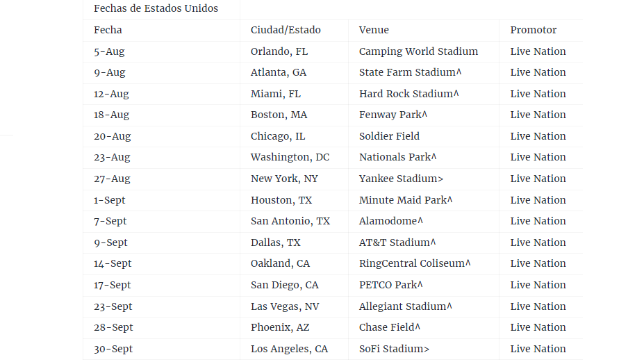Viewport: 644px width, 362px height.
Task: Click the 'SoFi Stadium>' venue cell
Action: click(x=394, y=349)
